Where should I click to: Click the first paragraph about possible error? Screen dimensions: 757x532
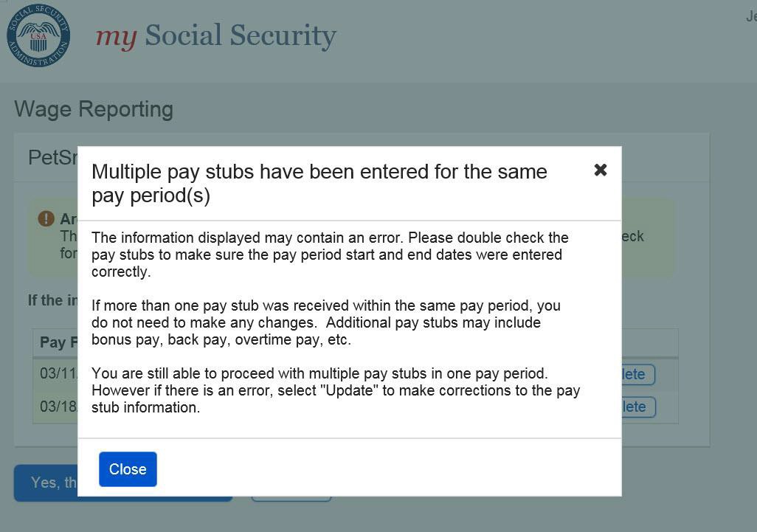(x=330, y=255)
